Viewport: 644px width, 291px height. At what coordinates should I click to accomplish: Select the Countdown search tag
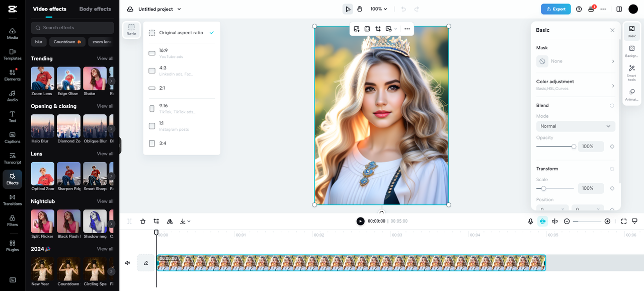[67, 42]
